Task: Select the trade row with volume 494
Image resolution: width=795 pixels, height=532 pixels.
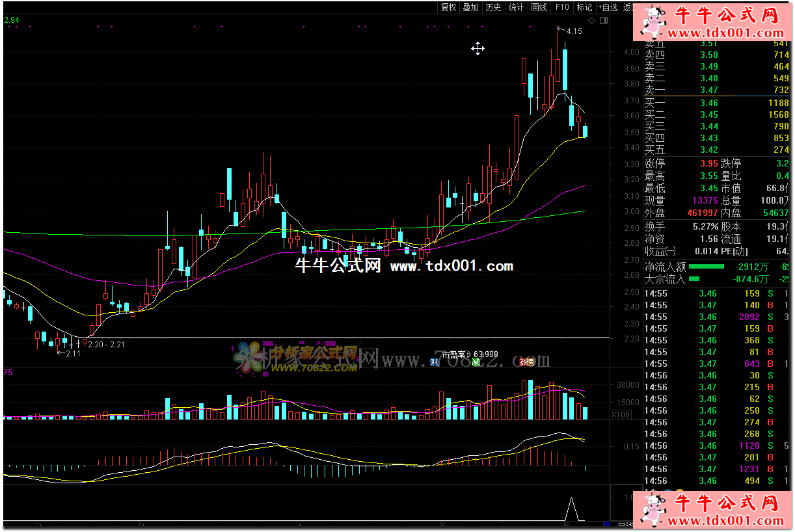Action: point(716,481)
